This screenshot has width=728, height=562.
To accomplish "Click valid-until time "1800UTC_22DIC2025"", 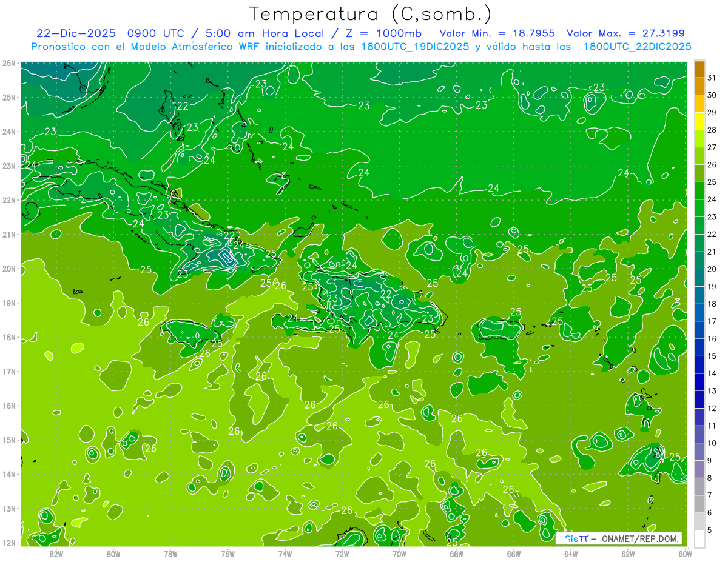I will pyautogui.click(x=637, y=46).
